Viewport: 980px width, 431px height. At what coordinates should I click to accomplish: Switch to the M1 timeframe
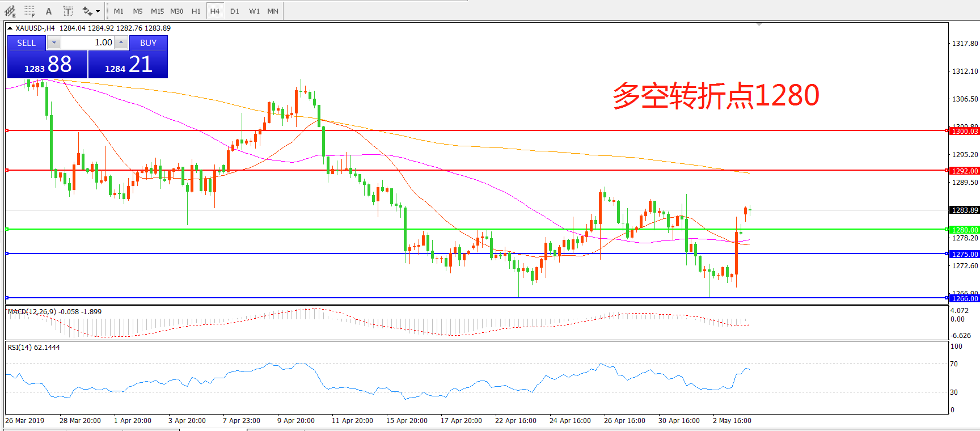[119, 11]
